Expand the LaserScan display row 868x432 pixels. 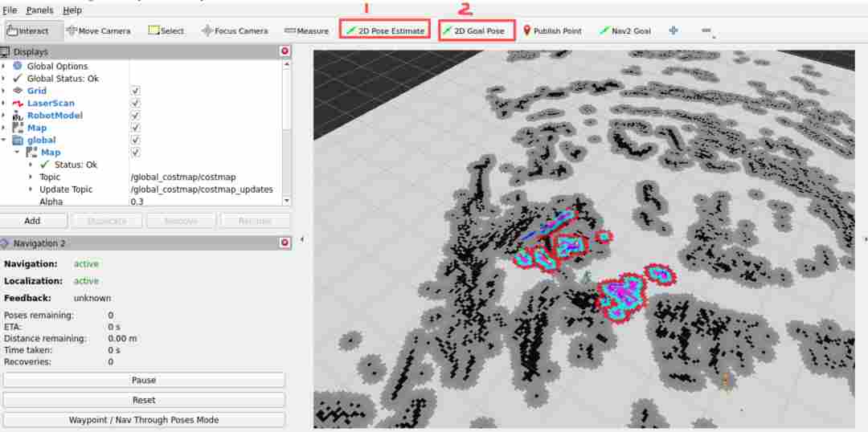(x=4, y=103)
